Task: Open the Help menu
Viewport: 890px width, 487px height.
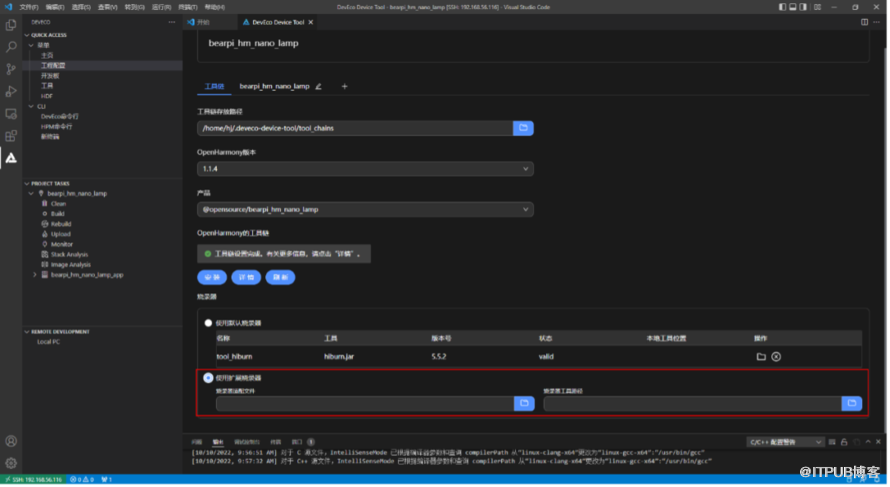Action: [x=215, y=7]
